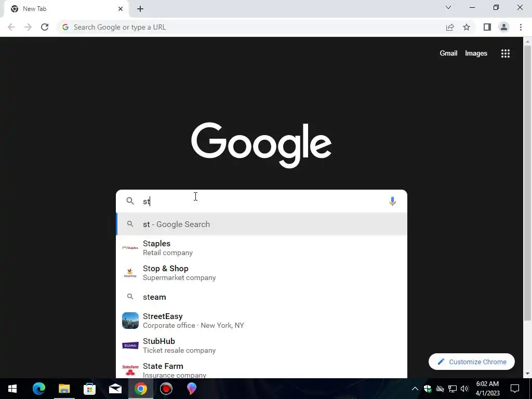
Task: Open the Gmail link
Action: pos(448,54)
